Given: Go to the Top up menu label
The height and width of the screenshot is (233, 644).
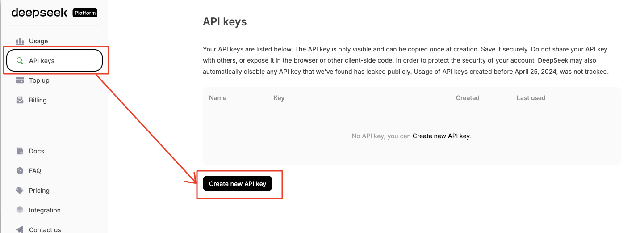Looking at the screenshot, I should click(x=39, y=80).
